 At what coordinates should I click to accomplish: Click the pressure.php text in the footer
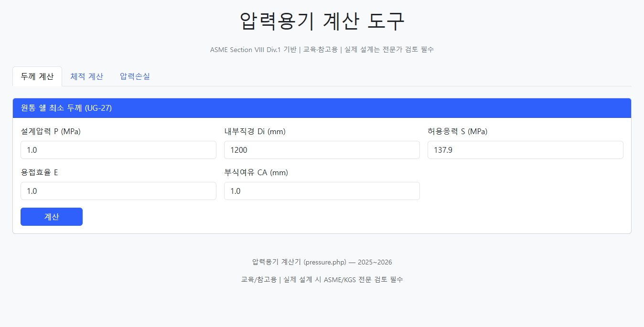pos(325,262)
